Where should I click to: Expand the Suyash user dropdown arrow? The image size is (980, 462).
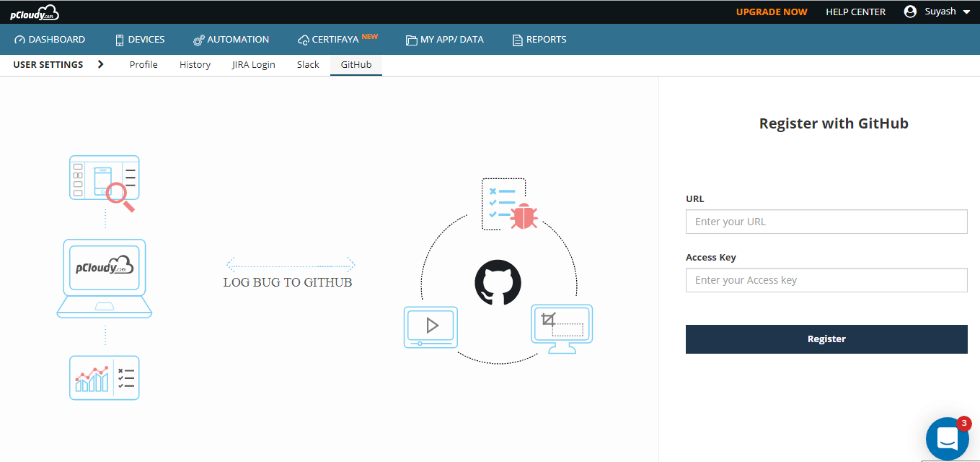coord(967,12)
